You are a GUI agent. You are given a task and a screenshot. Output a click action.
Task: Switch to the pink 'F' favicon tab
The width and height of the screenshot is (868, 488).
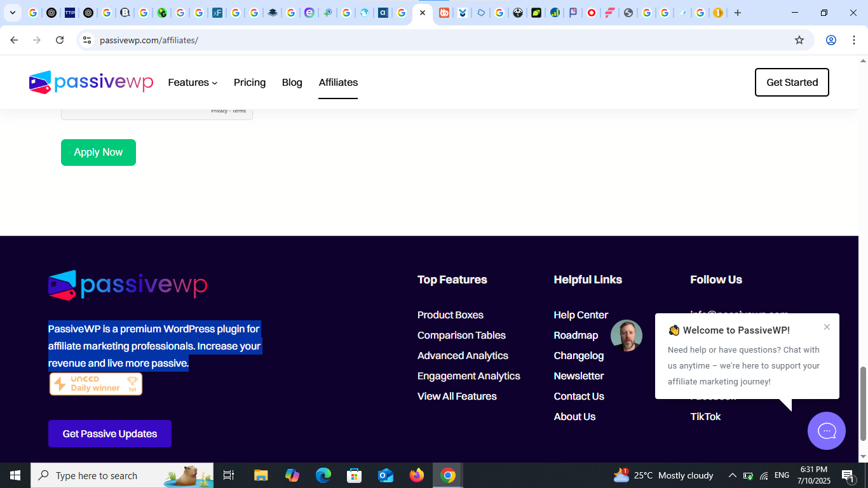point(610,13)
